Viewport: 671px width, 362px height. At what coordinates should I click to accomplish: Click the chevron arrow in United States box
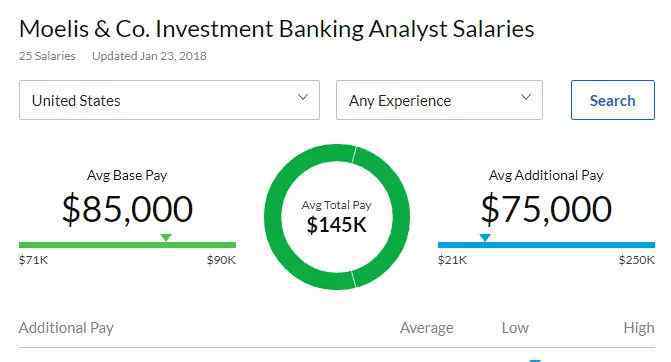pyautogui.click(x=303, y=98)
